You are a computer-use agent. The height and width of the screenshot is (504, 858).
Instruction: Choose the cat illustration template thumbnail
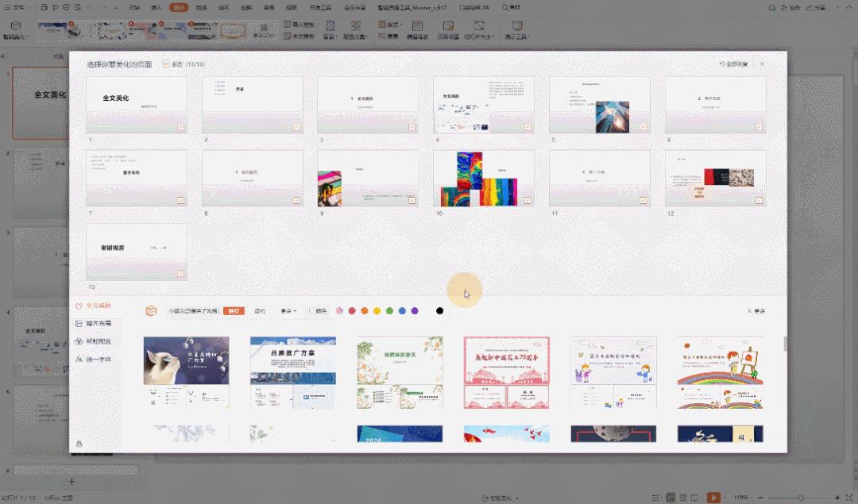(x=187, y=373)
